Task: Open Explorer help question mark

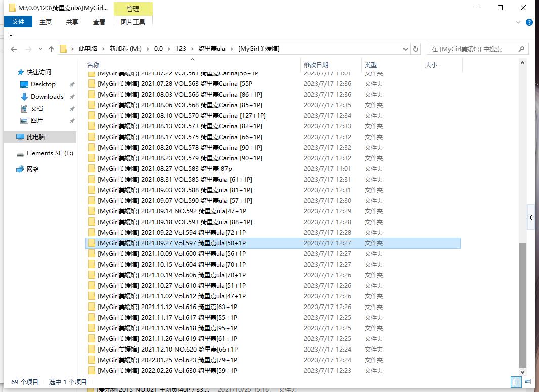Action: [x=529, y=22]
